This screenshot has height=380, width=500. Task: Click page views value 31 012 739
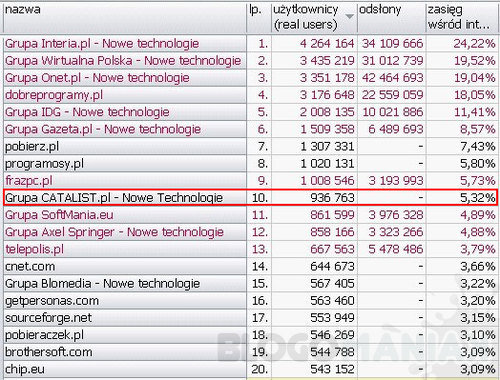tap(392, 61)
